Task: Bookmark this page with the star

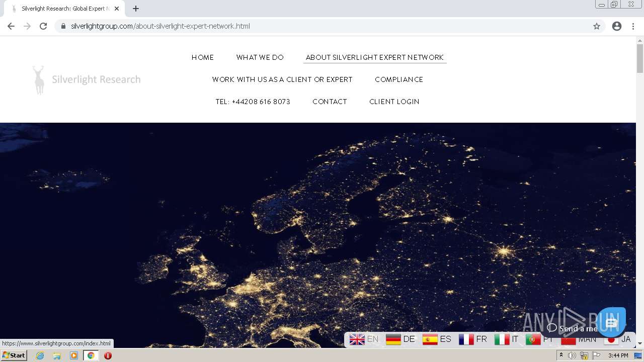Action: (x=597, y=26)
